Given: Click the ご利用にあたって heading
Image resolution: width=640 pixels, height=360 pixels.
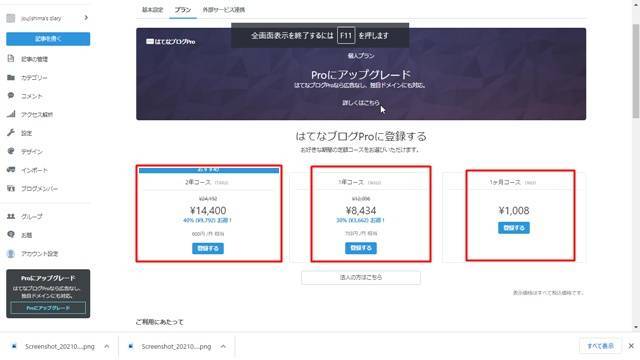Looking at the screenshot, I should 160,322.
